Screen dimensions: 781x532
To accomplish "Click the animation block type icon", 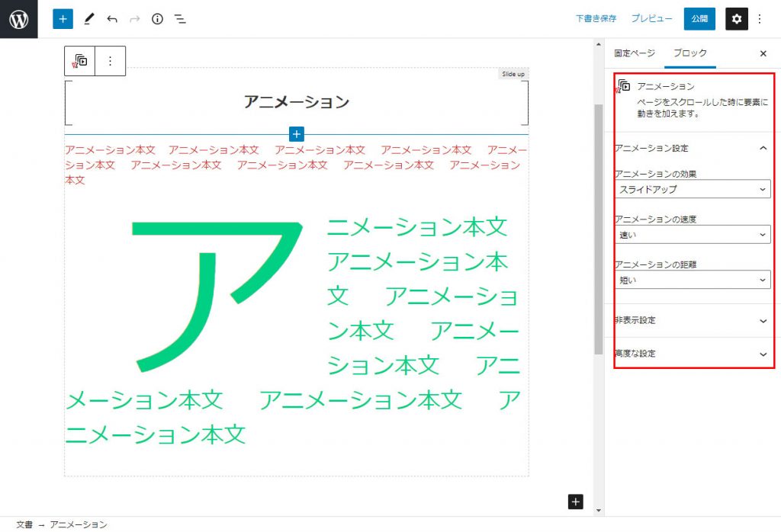I will point(80,61).
